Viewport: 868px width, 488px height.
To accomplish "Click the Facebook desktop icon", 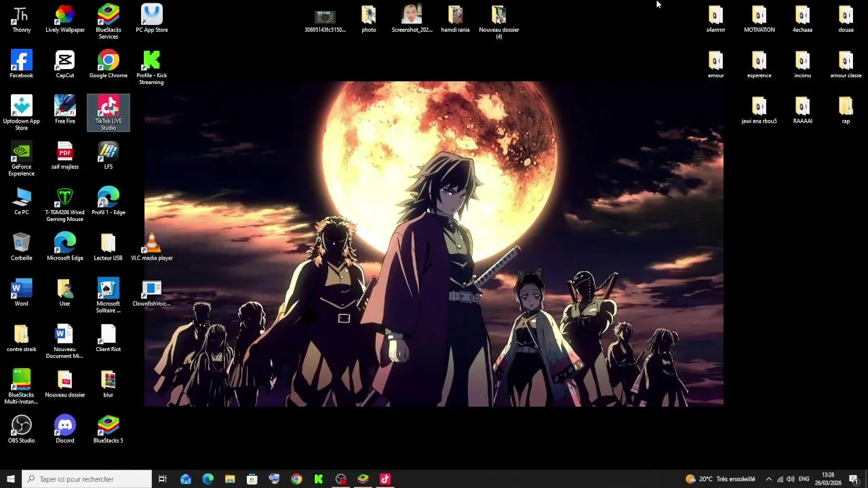I will pos(21,64).
